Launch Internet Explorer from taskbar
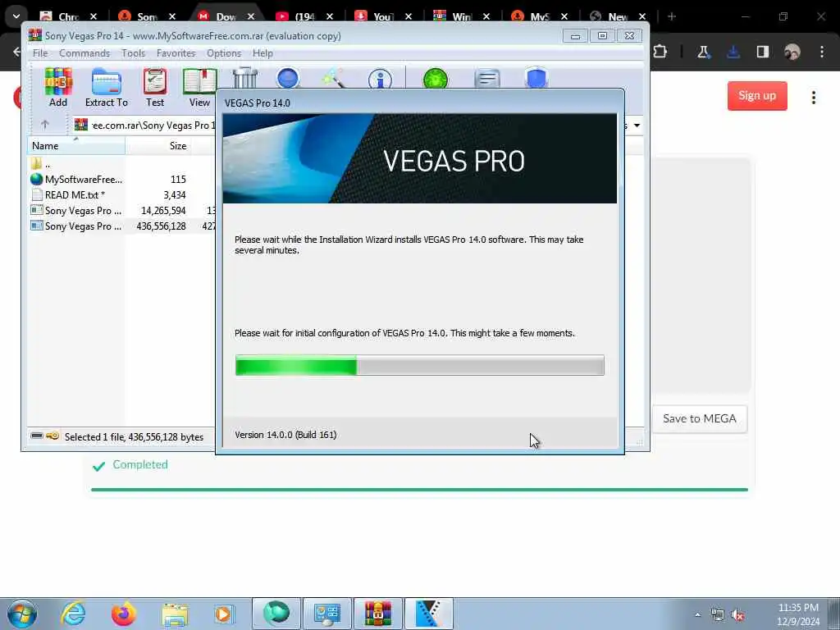This screenshot has height=630, width=840. (x=73, y=614)
